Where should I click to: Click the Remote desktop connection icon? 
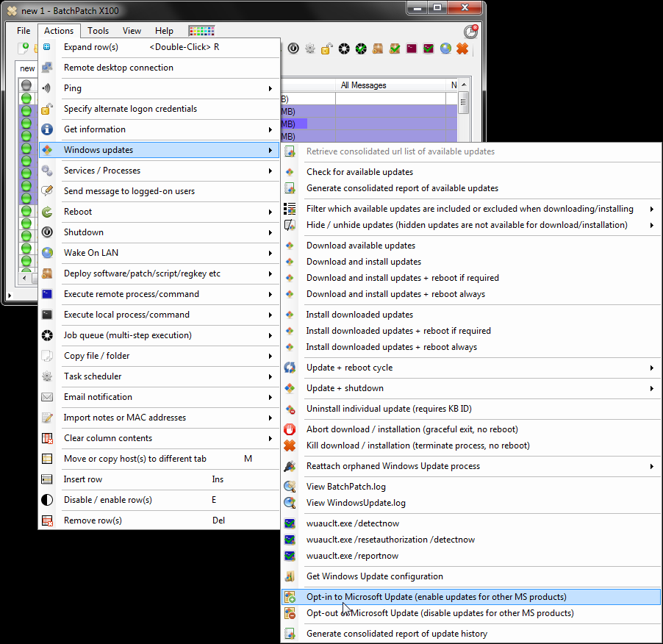pos(47,68)
